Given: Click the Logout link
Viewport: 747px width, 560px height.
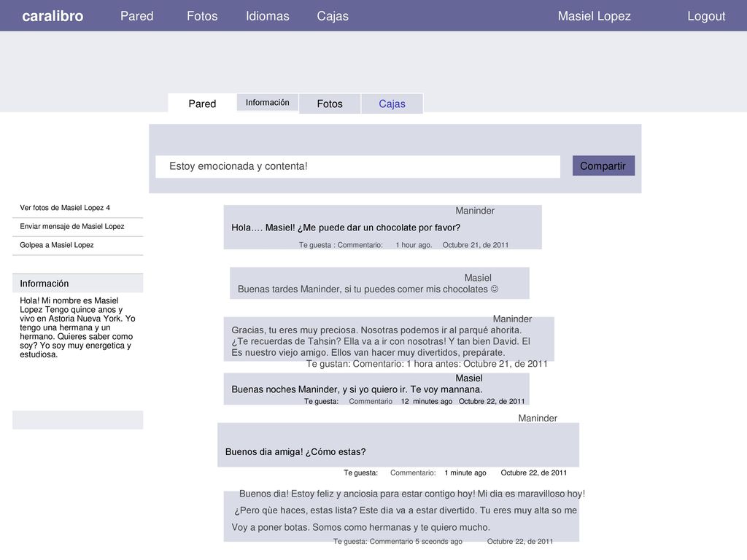Looking at the screenshot, I should (706, 16).
